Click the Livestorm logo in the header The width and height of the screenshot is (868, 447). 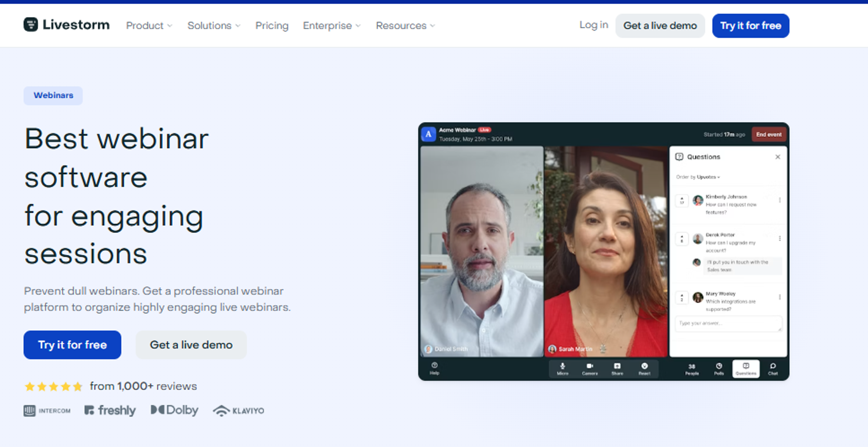pyautogui.click(x=66, y=25)
